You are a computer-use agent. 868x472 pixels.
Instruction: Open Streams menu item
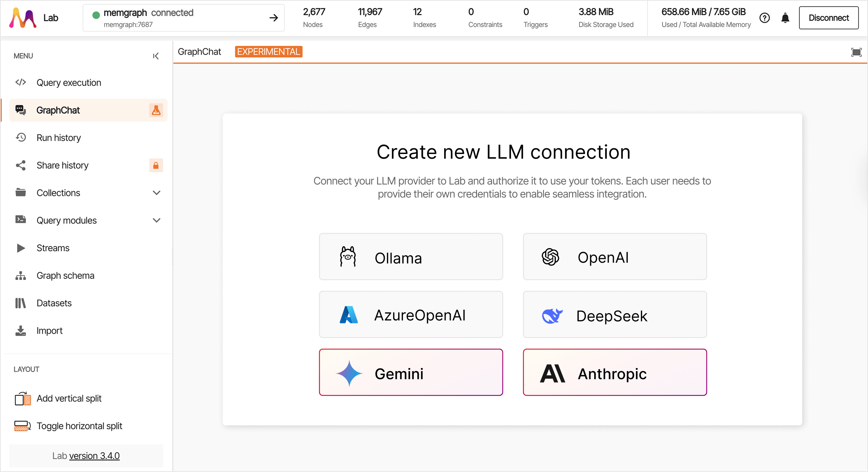pos(88,248)
